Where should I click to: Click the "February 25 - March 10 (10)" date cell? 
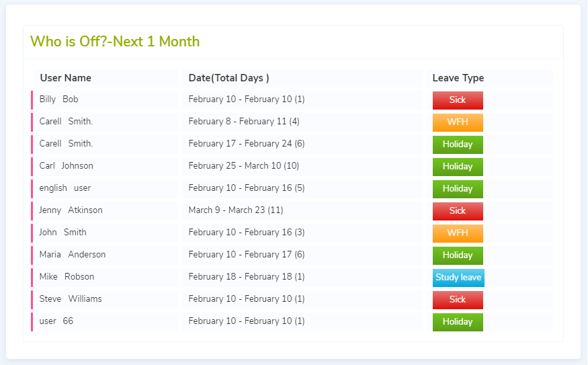pyautogui.click(x=243, y=166)
